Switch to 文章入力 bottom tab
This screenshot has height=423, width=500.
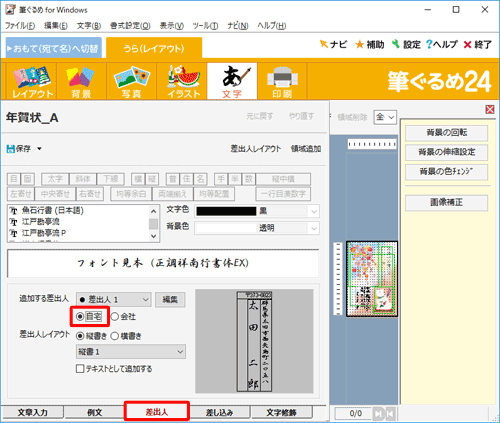point(32,412)
